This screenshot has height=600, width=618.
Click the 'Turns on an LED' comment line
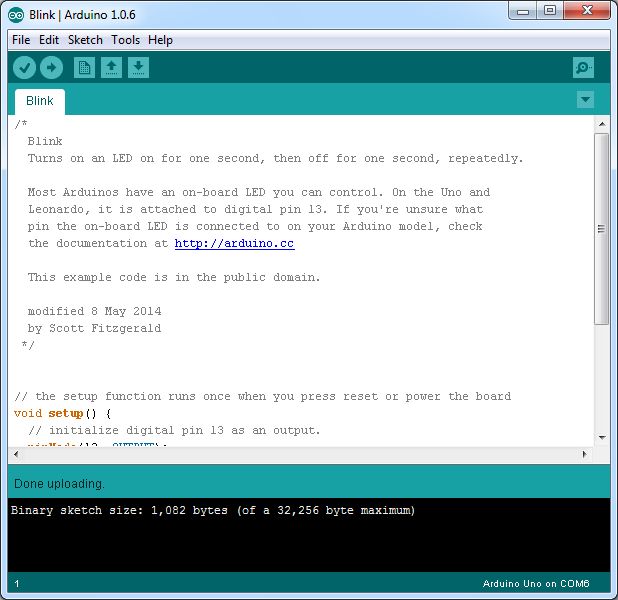click(x=275, y=158)
